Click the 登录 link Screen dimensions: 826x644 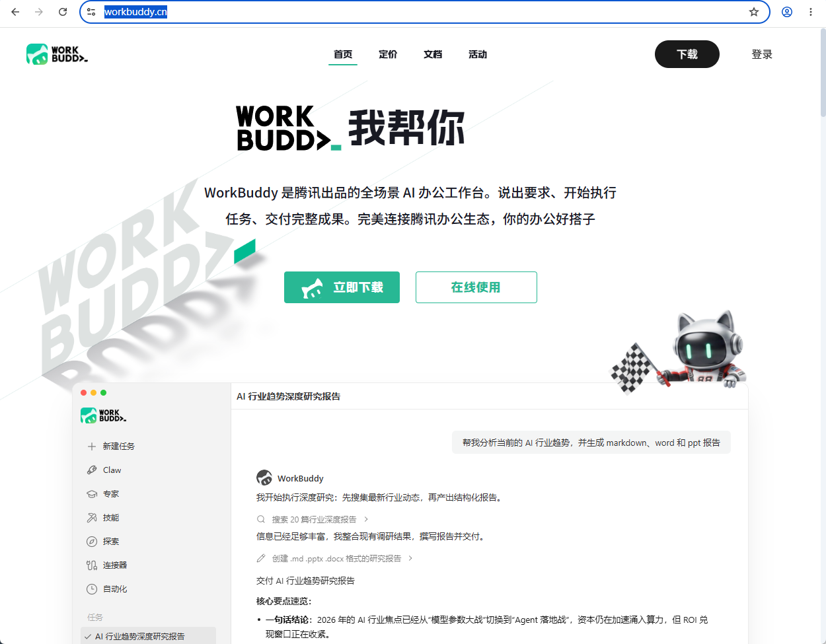click(x=762, y=54)
